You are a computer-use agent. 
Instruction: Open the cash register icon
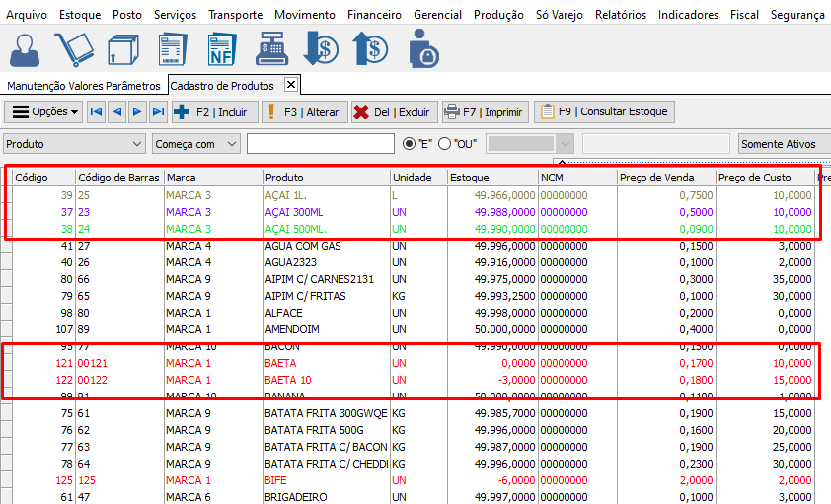click(270, 48)
